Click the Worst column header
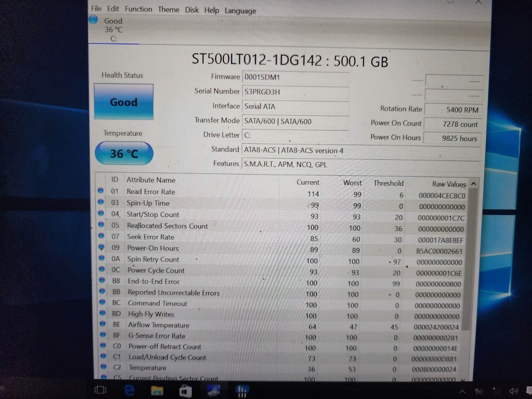The image size is (532, 399). [x=352, y=183]
